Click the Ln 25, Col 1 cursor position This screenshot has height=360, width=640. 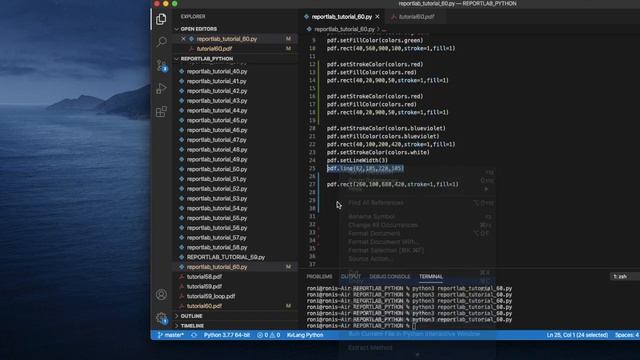tap(577, 335)
